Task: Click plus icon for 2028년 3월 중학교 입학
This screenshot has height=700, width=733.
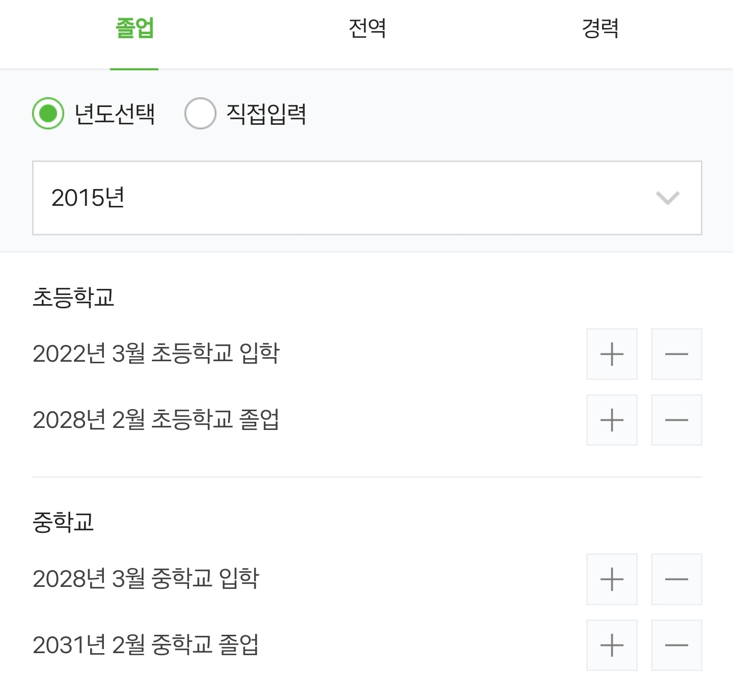Action: (x=612, y=579)
